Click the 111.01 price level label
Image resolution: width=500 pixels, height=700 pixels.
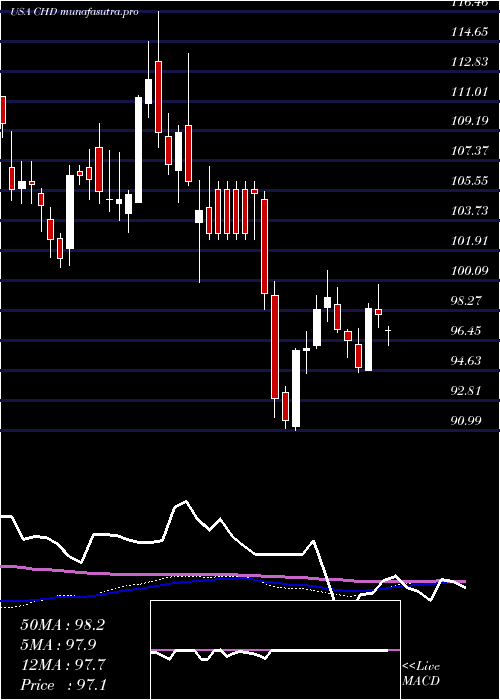coord(470,92)
